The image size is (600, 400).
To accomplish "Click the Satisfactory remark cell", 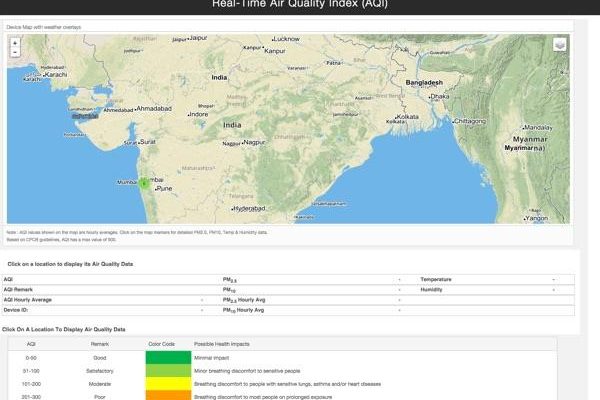I will [x=99, y=371].
